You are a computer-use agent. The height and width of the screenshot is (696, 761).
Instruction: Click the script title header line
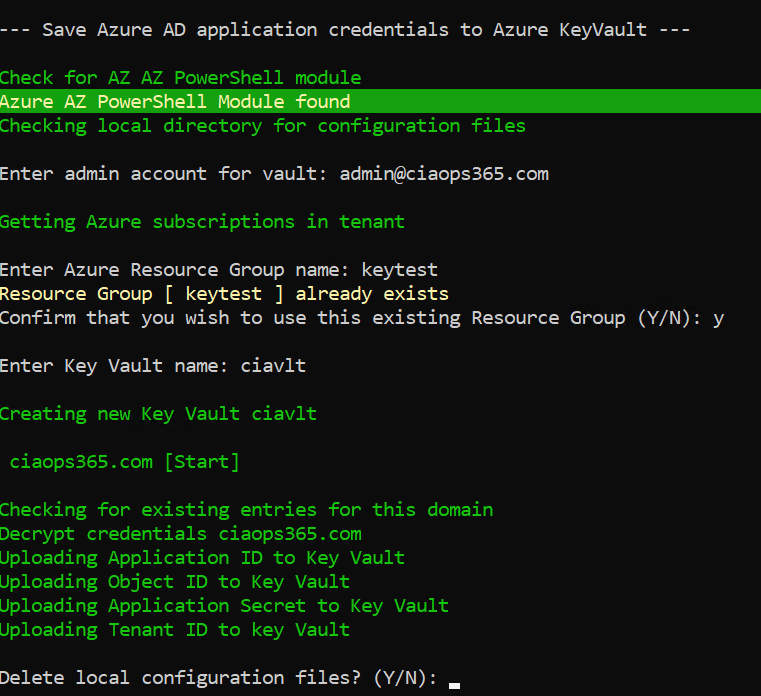pos(345,30)
